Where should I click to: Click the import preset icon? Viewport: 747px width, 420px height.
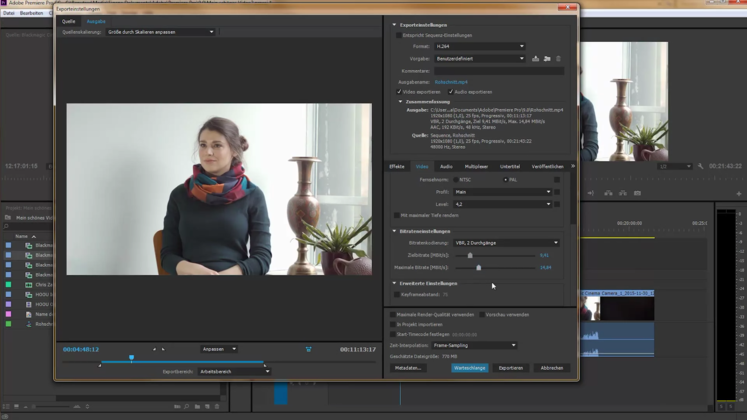(x=547, y=59)
